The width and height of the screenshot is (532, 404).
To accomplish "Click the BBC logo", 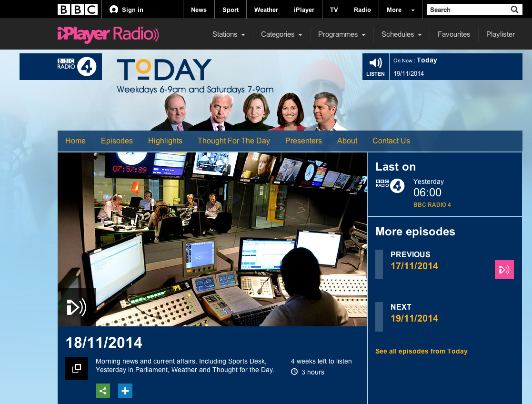I will click(78, 10).
